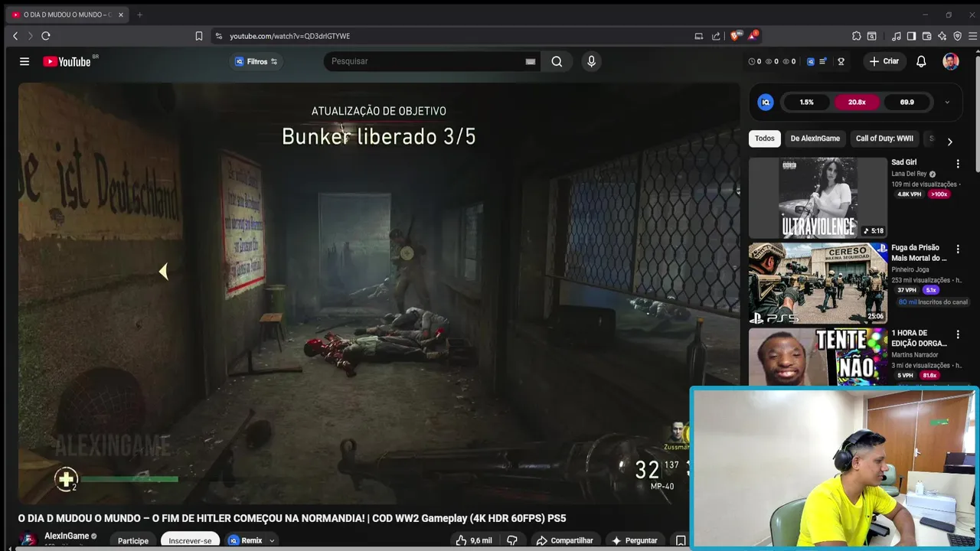Click the round vidIQ logo in sidebar panel
Image resolution: width=980 pixels, height=551 pixels.
[766, 102]
